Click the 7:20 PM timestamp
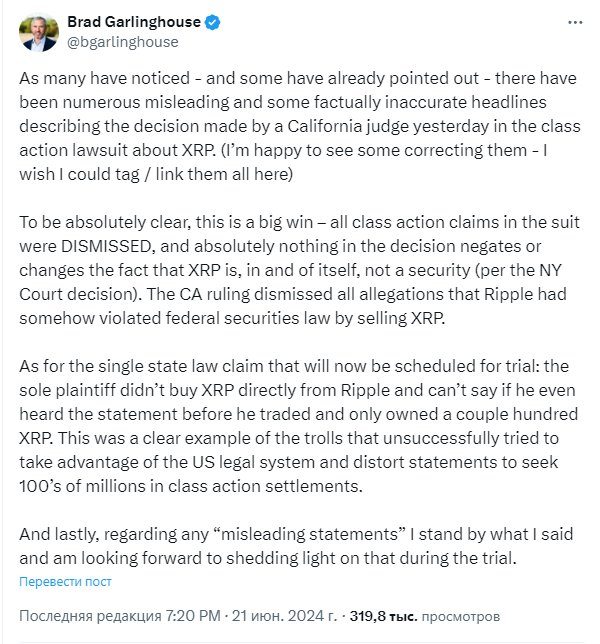The image size is (600, 644). pos(193,616)
